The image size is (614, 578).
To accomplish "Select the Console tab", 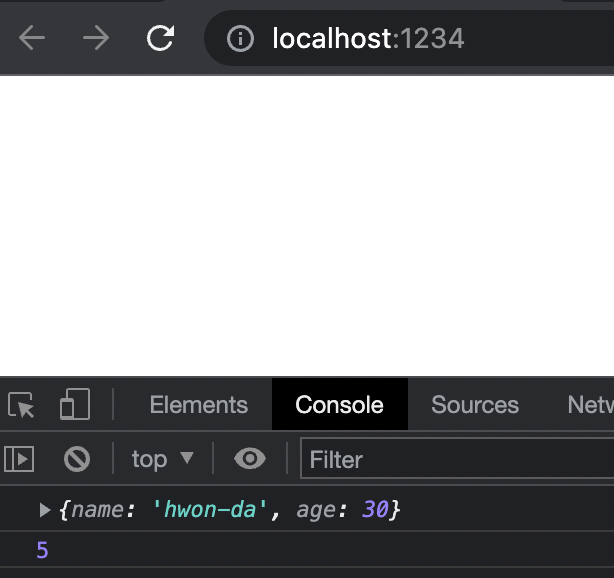I will (340, 405).
